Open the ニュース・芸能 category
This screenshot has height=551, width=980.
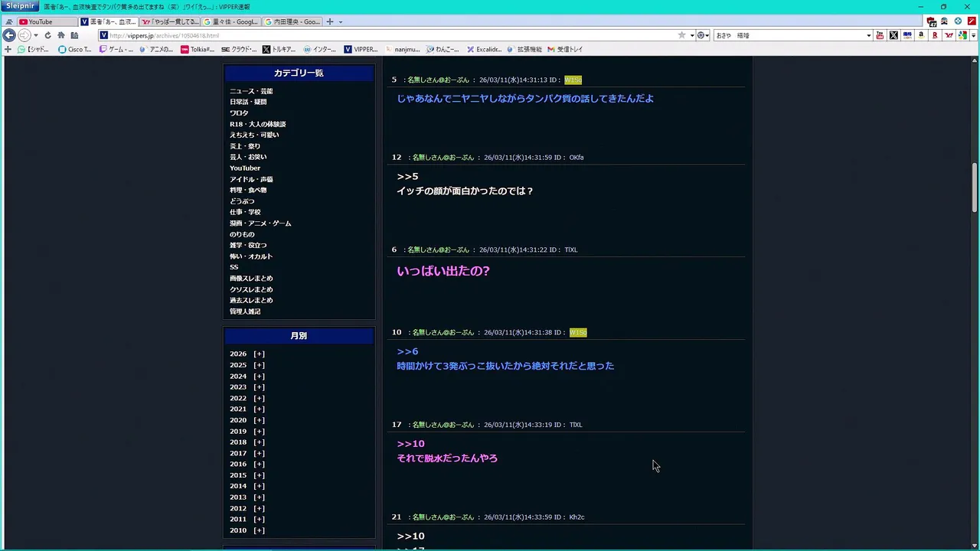click(251, 91)
